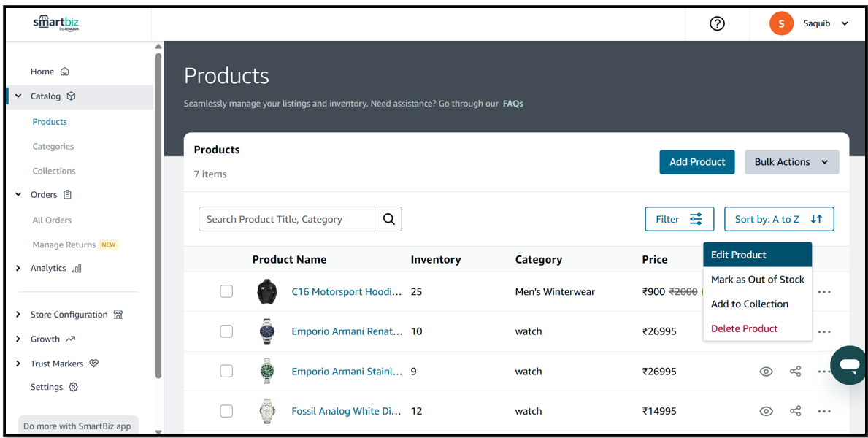This screenshot has height=438, width=868.
Task: Expand the Saquib account dropdown arrow
Action: point(844,23)
